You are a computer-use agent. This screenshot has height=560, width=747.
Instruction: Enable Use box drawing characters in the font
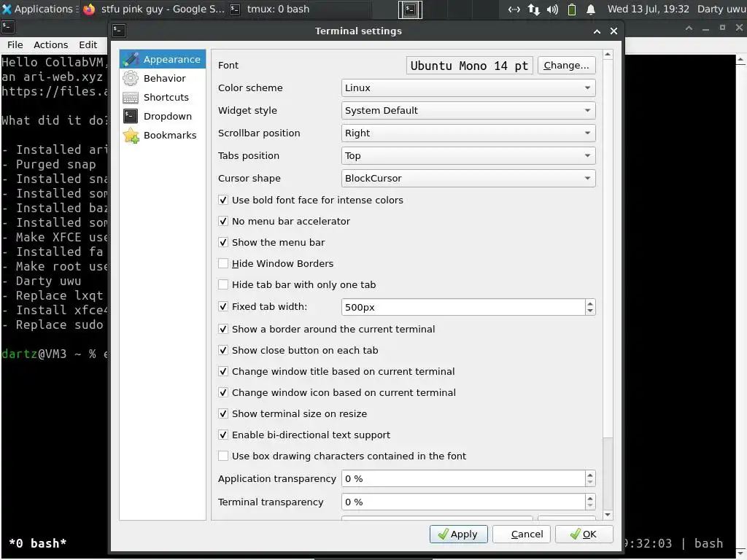(223, 456)
